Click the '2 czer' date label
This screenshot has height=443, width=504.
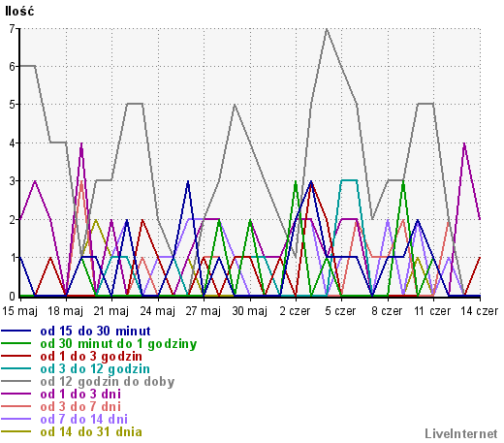295,311
